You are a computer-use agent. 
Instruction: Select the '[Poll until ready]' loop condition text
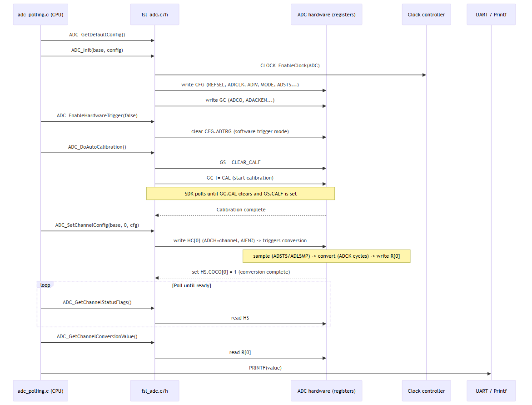(x=192, y=285)
